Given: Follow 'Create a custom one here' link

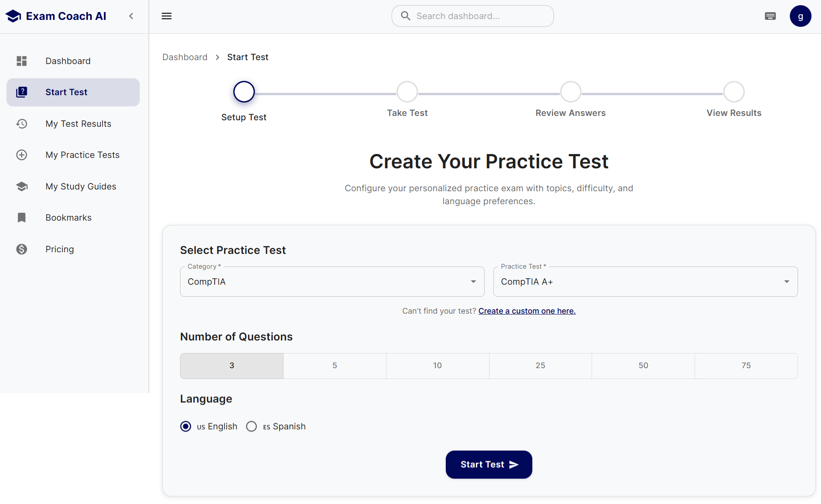Looking at the screenshot, I should (x=527, y=311).
